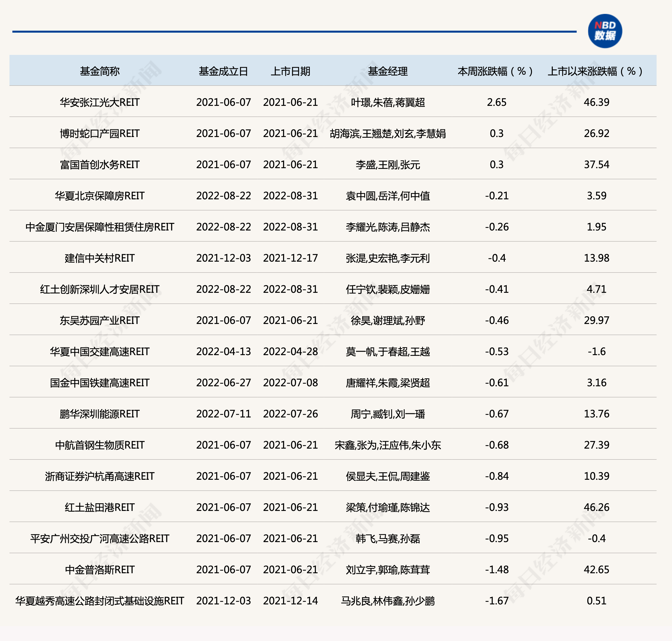672x641 pixels.
Task: Click managers 刘立宇,郭瑜,陈茸茸
Action: (x=388, y=570)
